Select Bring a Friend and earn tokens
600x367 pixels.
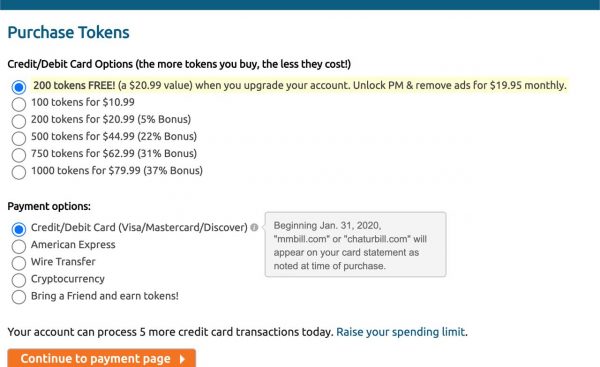[x=19, y=297]
